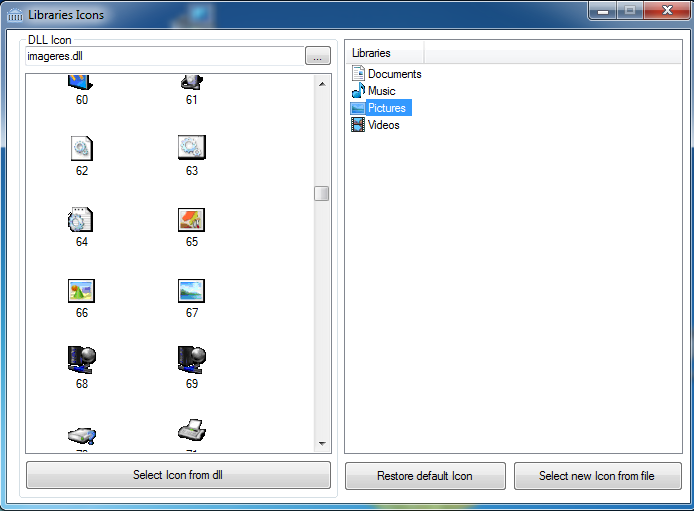The height and width of the screenshot is (511, 694).
Task: Select the seascape picture icon 67
Action: (x=191, y=291)
